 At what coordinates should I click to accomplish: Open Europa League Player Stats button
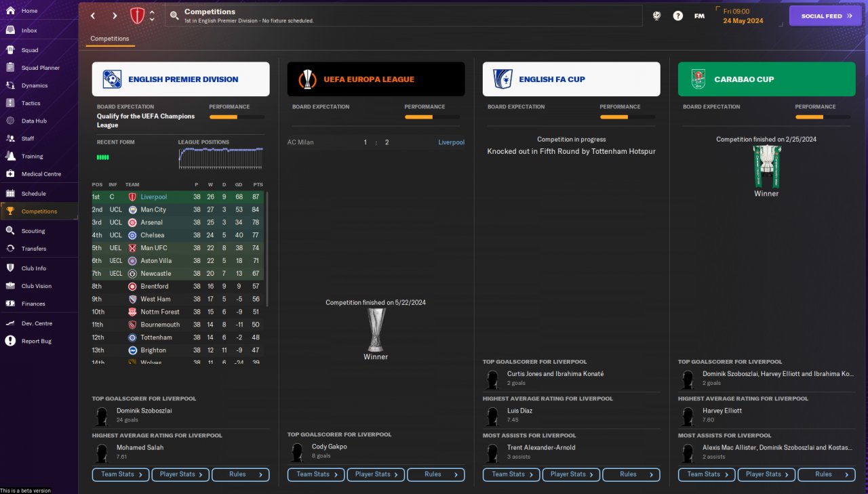point(376,474)
